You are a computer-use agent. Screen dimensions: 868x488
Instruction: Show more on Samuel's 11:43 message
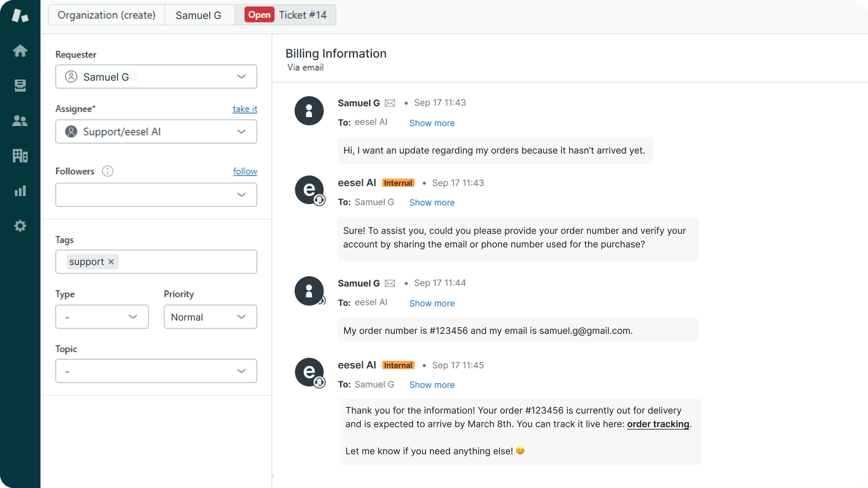pos(432,123)
